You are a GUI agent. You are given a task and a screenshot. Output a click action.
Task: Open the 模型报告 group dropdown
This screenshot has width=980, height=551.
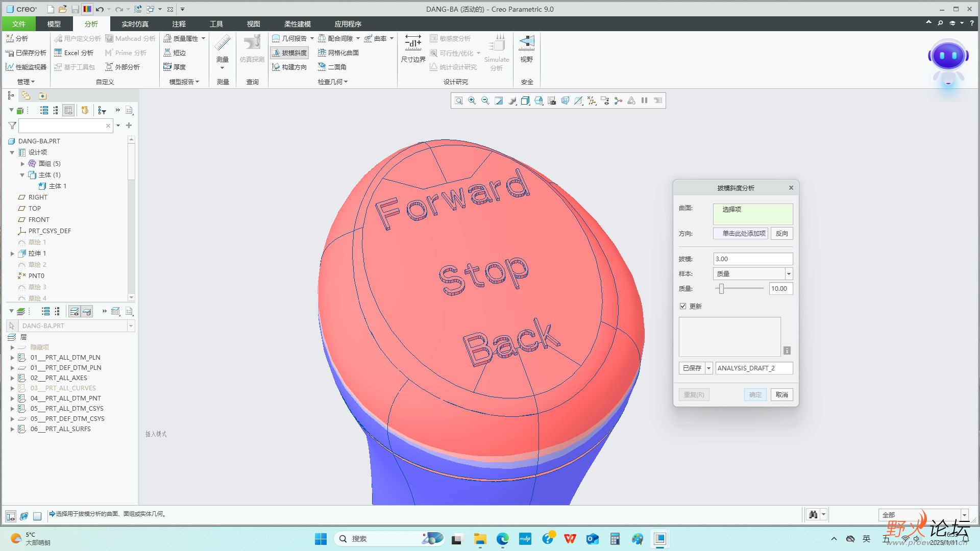point(184,82)
